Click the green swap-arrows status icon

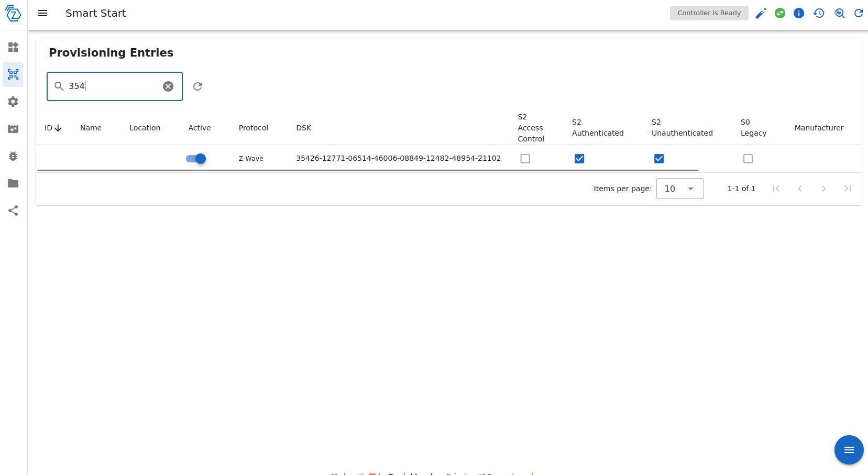coord(780,13)
